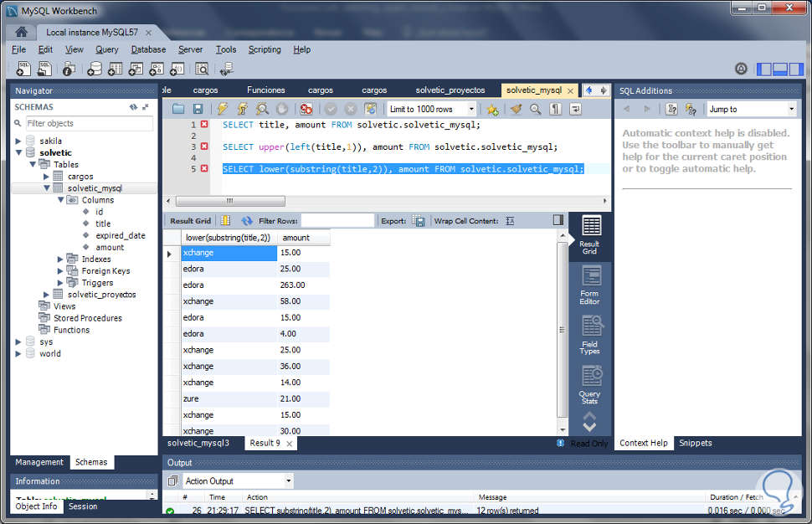The width and height of the screenshot is (812, 524).
Task: Create a new table toolbar icon
Action: pyautogui.click(x=115, y=69)
